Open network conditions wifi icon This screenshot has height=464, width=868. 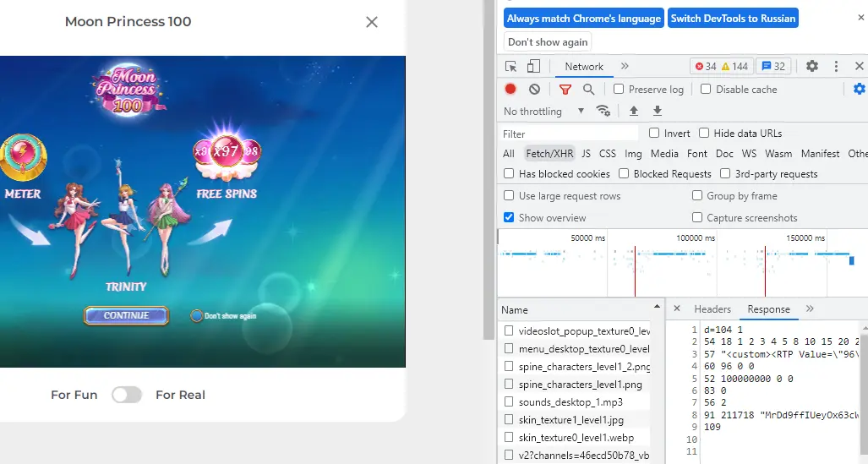pos(603,112)
